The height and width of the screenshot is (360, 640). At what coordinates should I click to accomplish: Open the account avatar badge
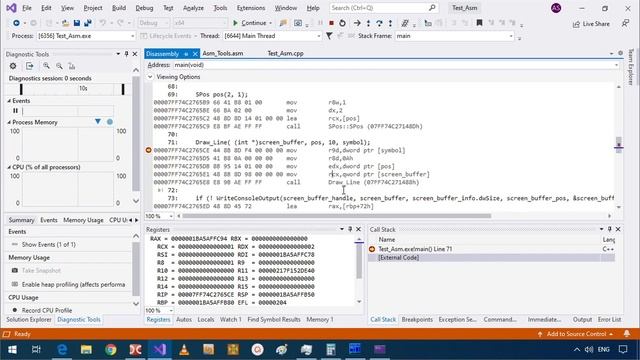[556, 8]
